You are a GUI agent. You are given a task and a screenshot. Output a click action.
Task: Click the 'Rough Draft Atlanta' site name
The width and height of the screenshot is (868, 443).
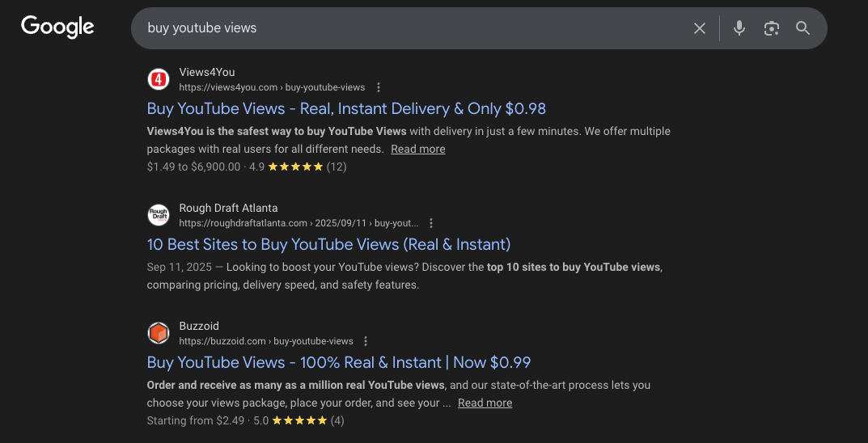click(x=228, y=208)
